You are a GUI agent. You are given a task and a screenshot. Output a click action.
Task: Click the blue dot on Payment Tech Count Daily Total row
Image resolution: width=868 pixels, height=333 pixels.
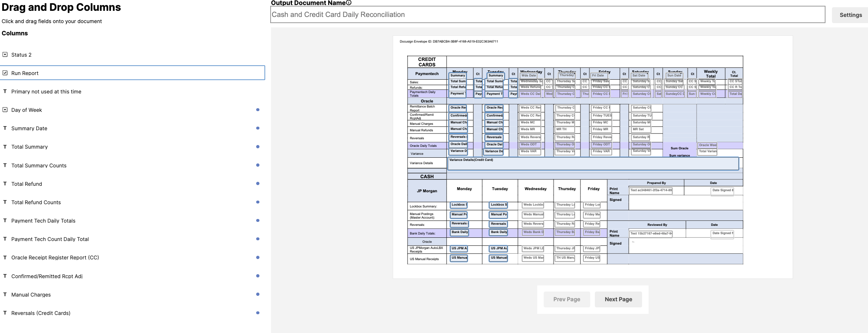pyautogui.click(x=258, y=239)
